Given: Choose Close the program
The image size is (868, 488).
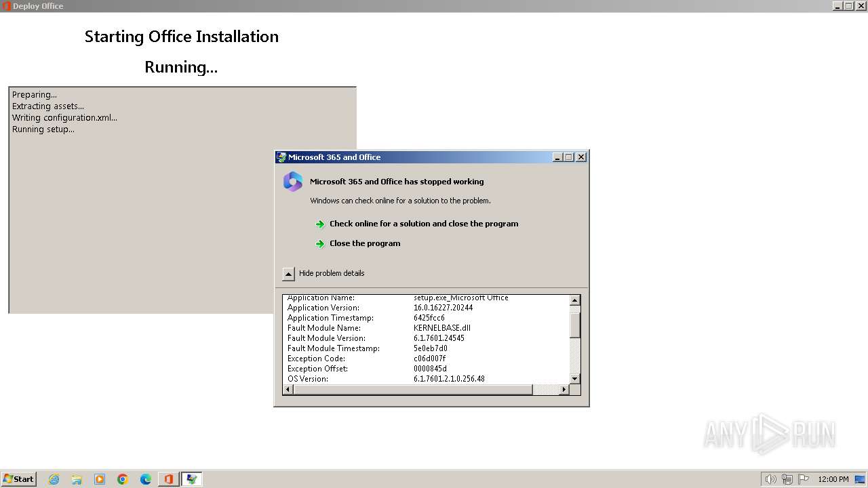Looking at the screenshot, I should click(365, 243).
